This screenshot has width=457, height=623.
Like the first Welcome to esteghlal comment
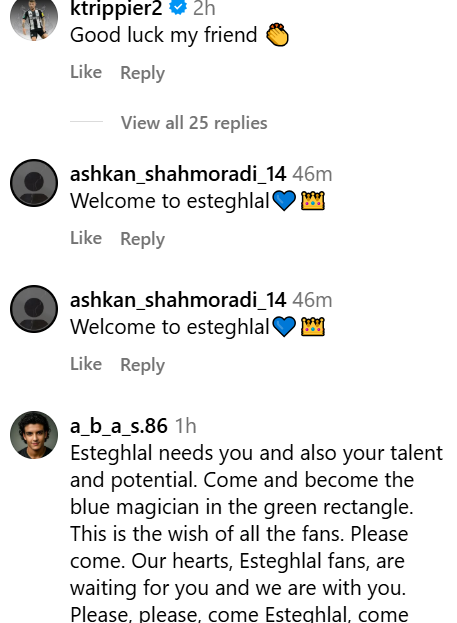[x=86, y=238]
